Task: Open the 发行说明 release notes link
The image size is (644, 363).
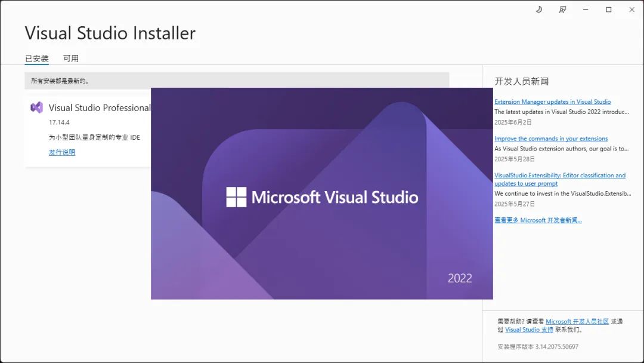Action: pos(62,152)
